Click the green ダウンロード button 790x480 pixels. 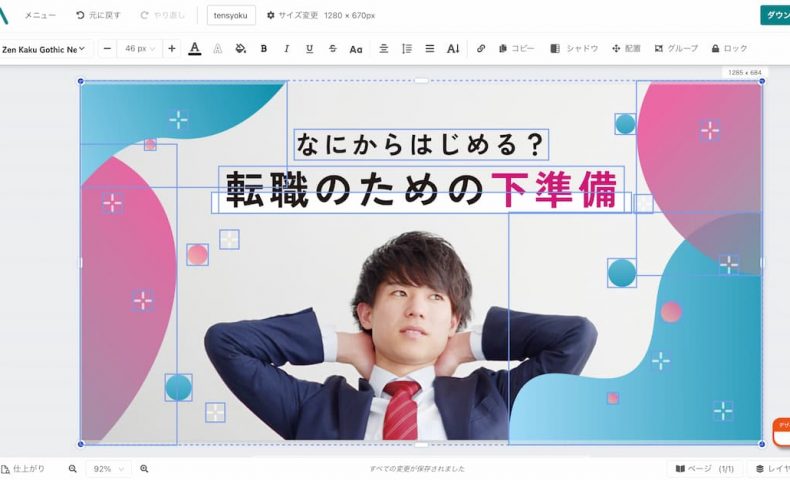(775, 16)
